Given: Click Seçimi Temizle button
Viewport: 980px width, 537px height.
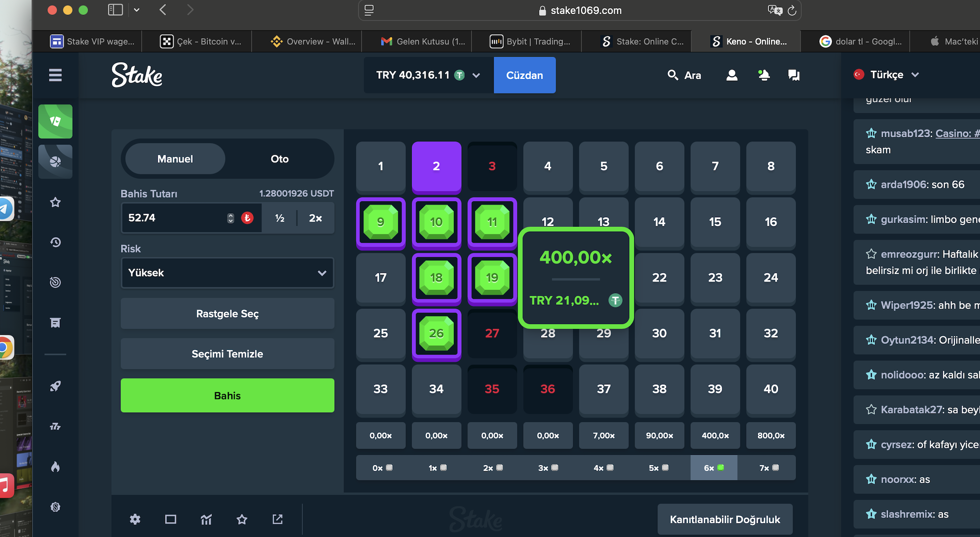Looking at the screenshot, I should coord(227,354).
